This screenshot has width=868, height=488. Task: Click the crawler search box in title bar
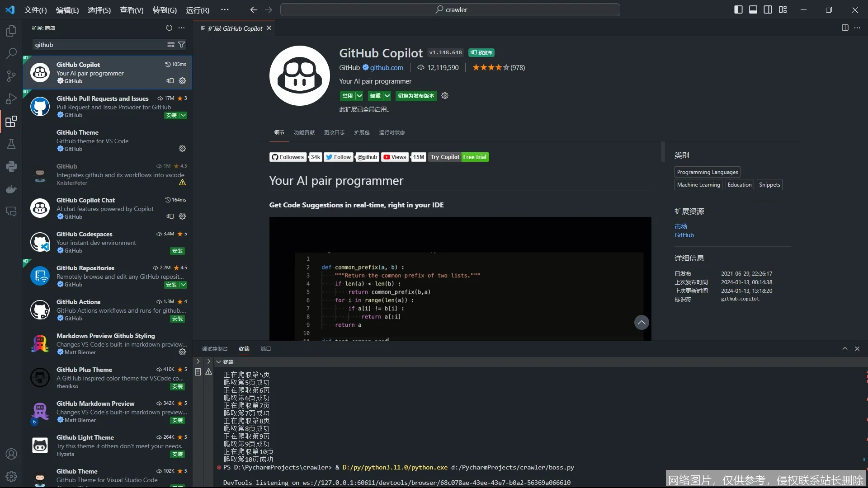(x=450, y=9)
